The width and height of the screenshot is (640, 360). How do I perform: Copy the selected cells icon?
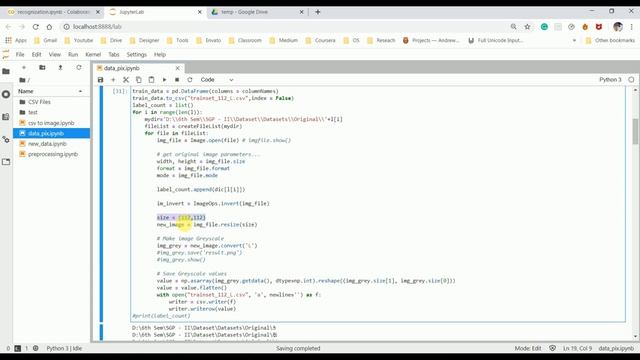click(x=139, y=80)
